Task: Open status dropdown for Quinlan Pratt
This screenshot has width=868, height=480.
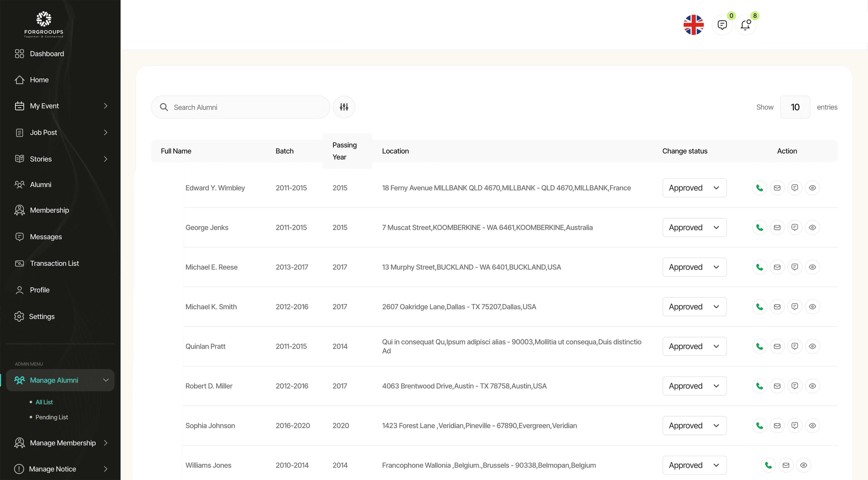Action: pos(694,346)
